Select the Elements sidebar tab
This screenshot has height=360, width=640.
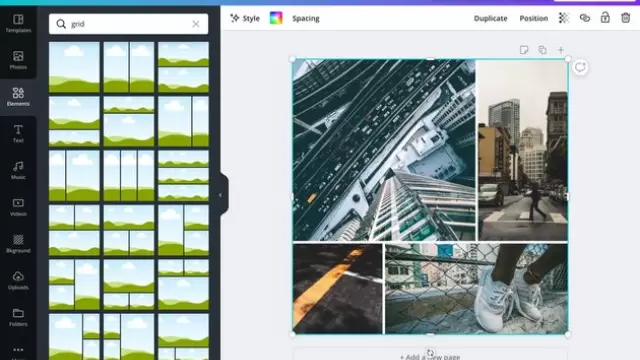[x=18, y=97]
